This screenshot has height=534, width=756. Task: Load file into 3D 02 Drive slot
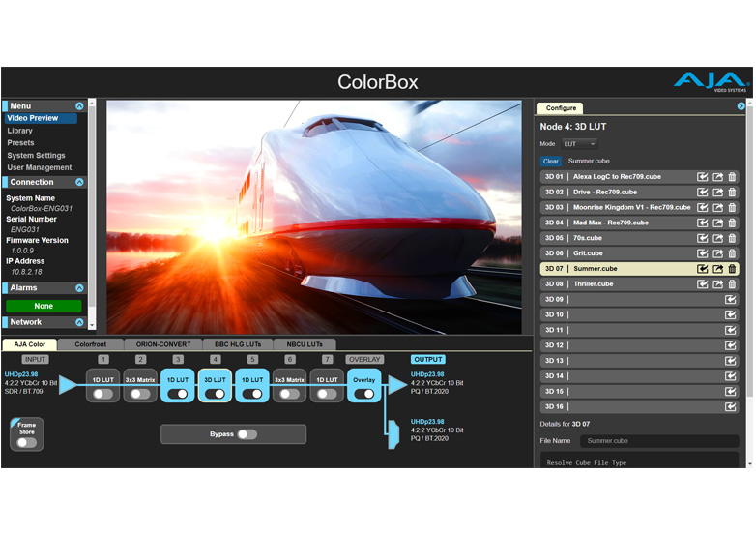point(703,192)
